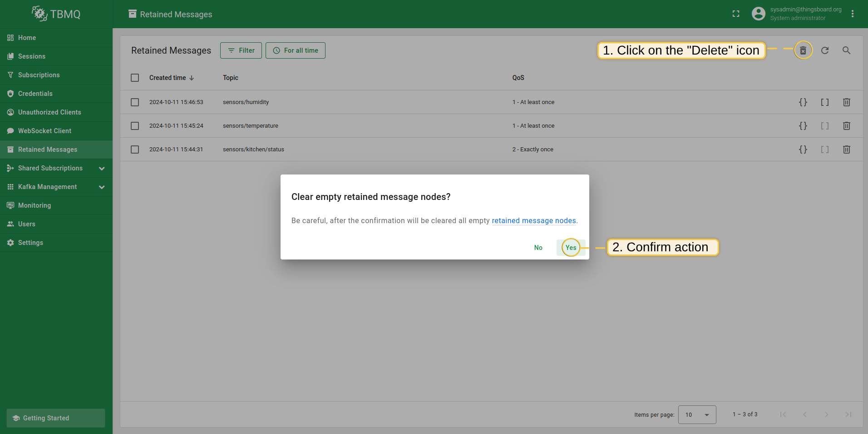Navigate to the Sessions page
This screenshot has height=434, width=868.
click(x=31, y=56)
